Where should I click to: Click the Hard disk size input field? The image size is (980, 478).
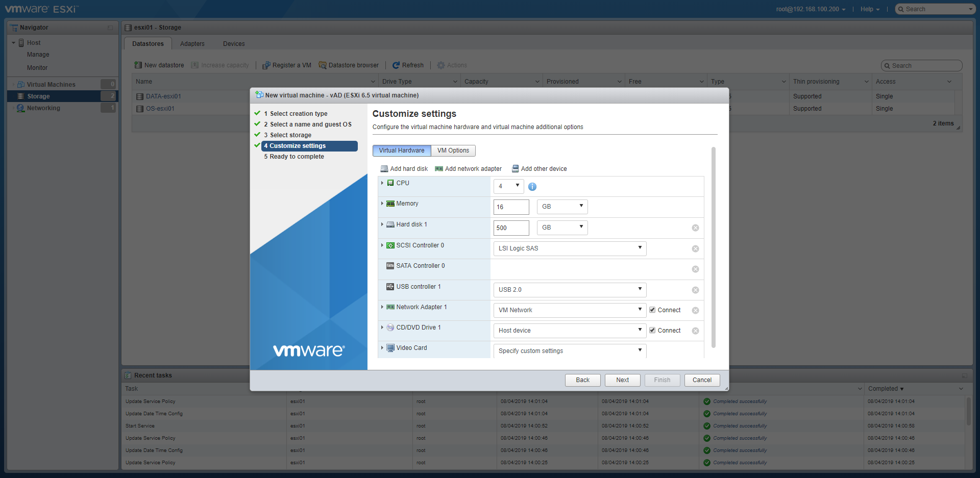click(x=511, y=228)
